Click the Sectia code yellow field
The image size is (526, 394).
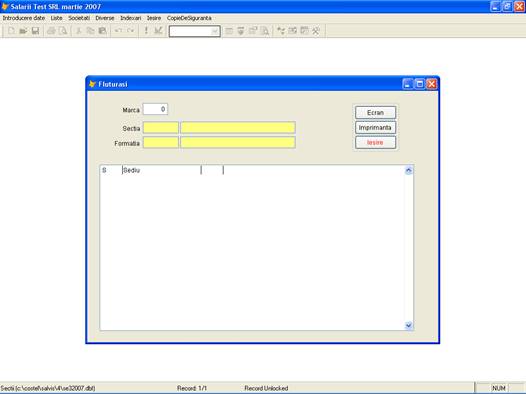click(x=161, y=128)
